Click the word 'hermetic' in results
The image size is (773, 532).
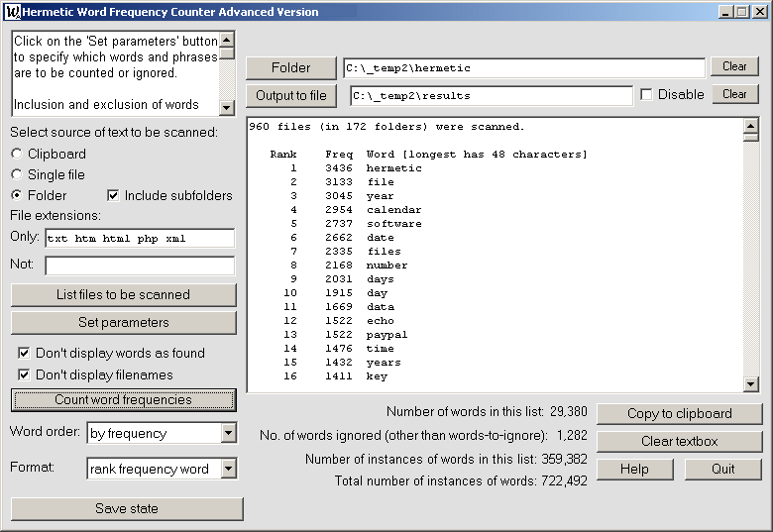(393, 168)
